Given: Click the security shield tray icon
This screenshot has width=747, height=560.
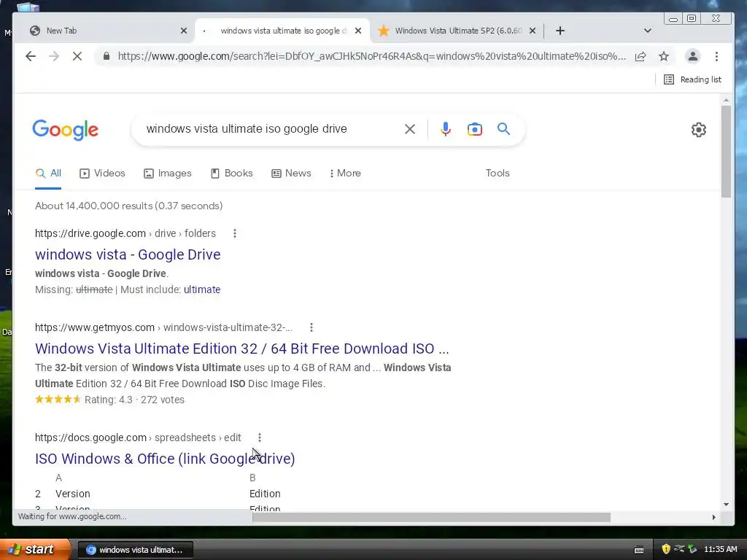Looking at the screenshot, I should tap(665, 549).
